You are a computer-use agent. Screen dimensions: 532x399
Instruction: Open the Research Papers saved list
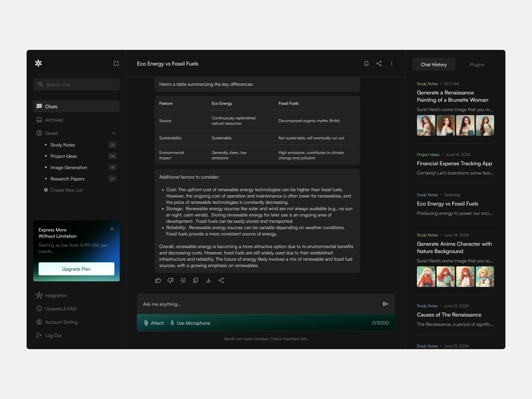pyautogui.click(x=67, y=179)
